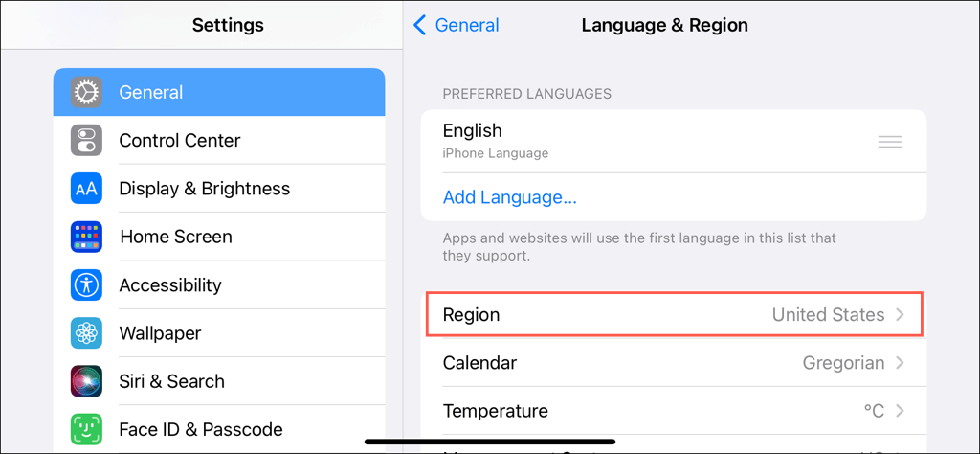The image size is (980, 454).
Task: Select Siri & Search menu entry
Action: (x=219, y=381)
